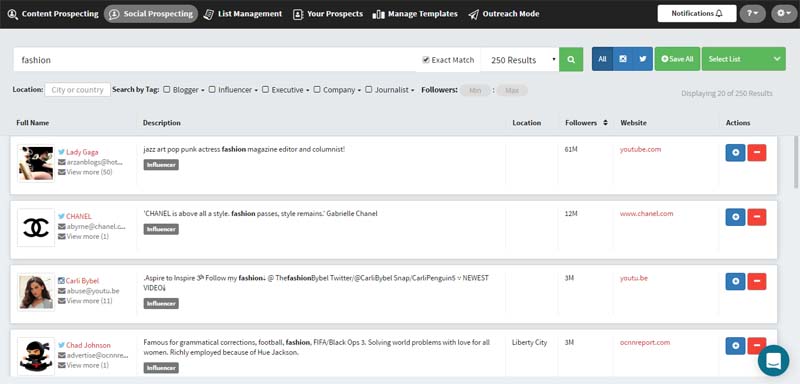The height and width of the screenshot is (384, 800).
Task: Open the www.chanel.com website link
Action: [646, 214]
